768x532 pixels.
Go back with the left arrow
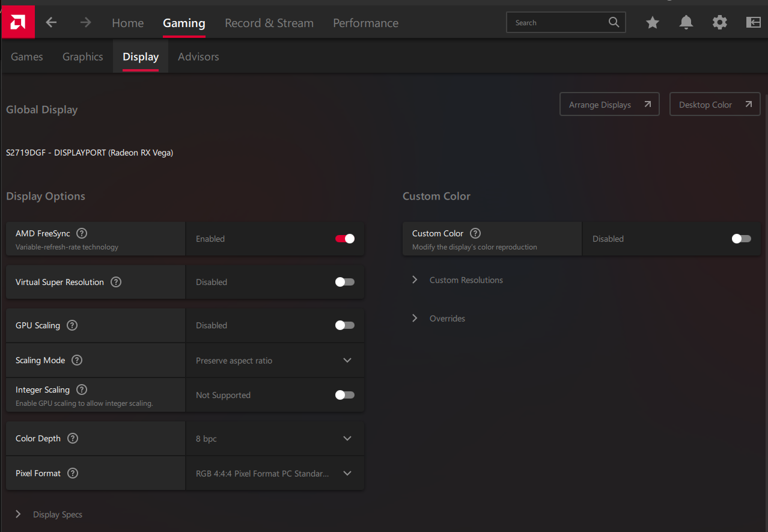(x=52, y=22)
